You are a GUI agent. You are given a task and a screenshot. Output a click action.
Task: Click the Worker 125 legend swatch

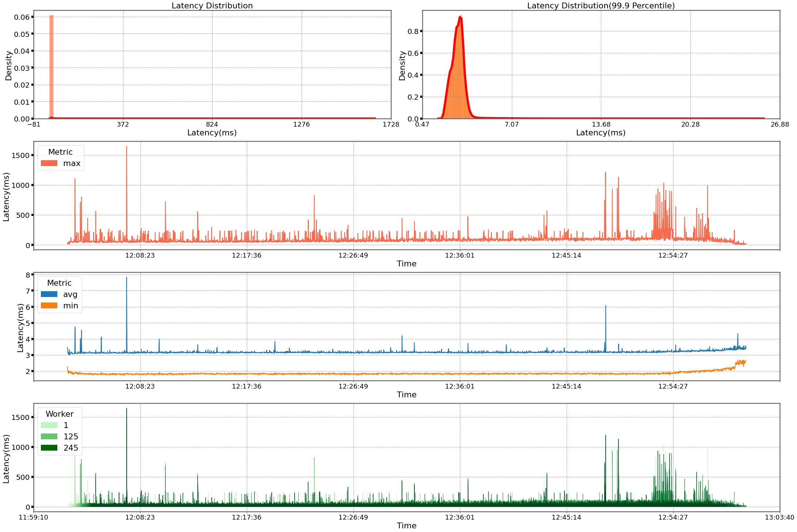pyautogui.click(x=49, y=436)
